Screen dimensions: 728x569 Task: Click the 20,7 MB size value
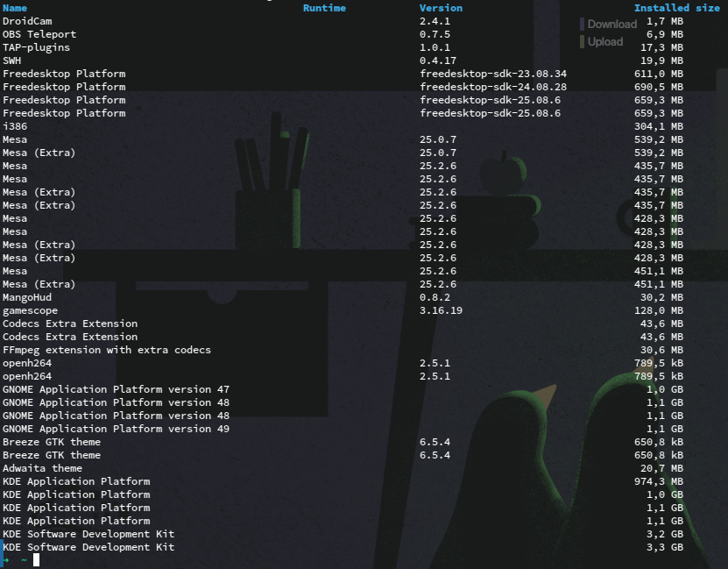click(x=661, y=468)
